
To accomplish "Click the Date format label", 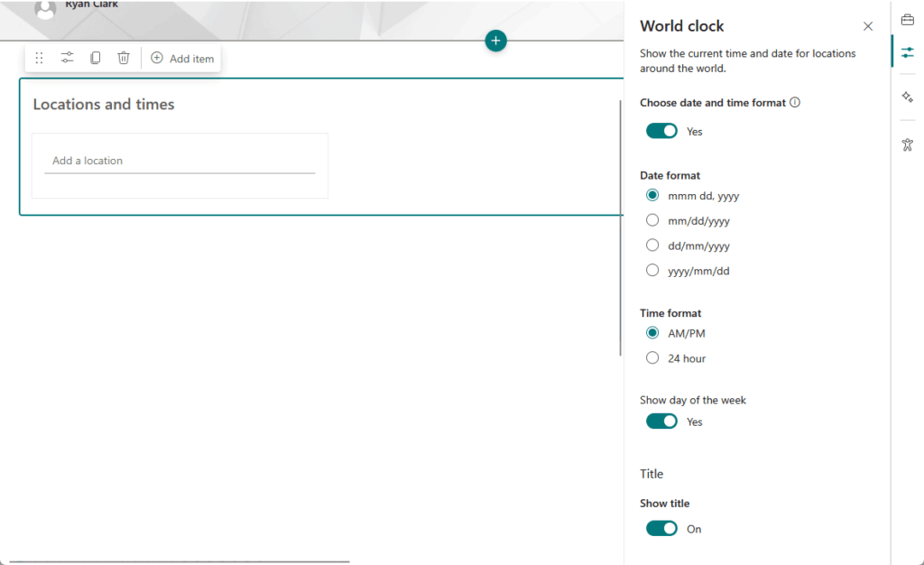I will click(x=670, y=176).
